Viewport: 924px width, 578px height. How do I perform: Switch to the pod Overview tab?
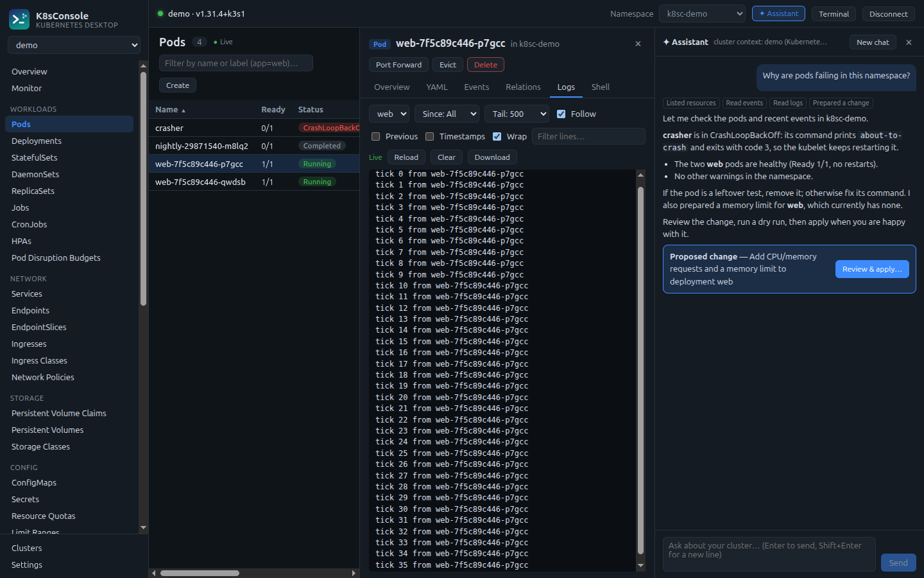pyautogui.click(x=391, y=87)
